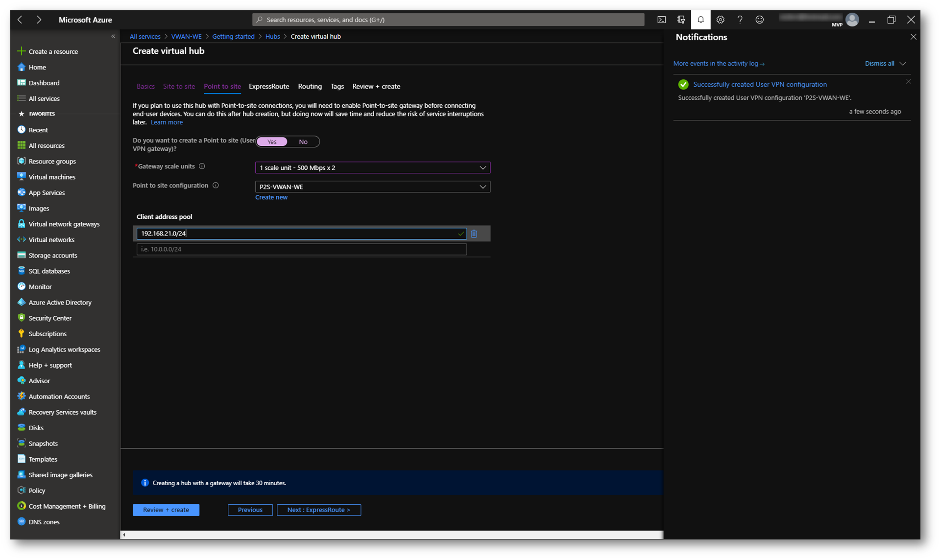The width and height of the screenshot is (941, 560).
Task: Open the portal settings gear icon
Action: [720, 20]
